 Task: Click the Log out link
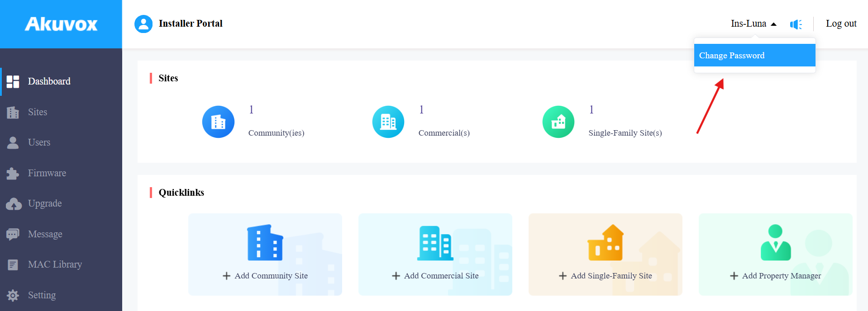coord(841,24)
